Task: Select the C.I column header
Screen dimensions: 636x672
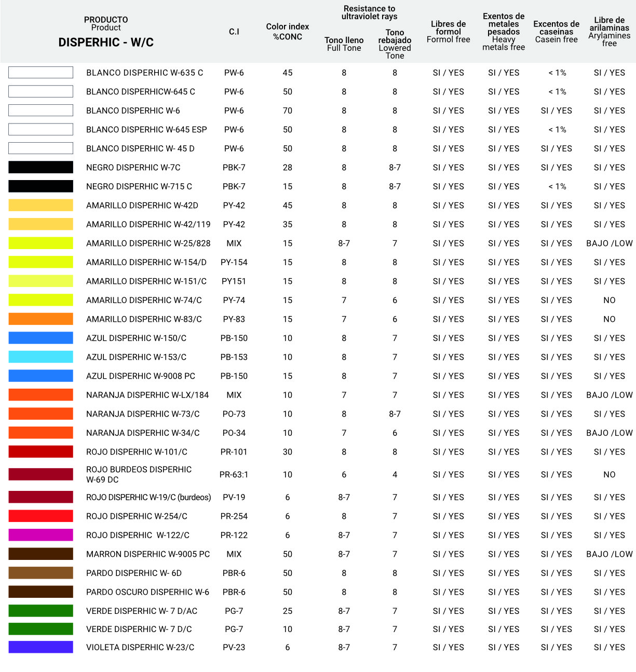Action: point(234,32)
